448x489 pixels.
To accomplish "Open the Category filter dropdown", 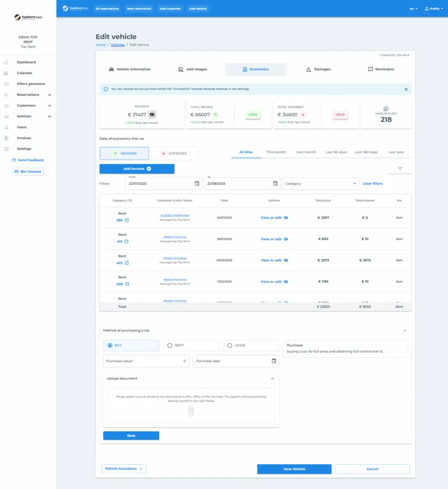I will (320, 183).
